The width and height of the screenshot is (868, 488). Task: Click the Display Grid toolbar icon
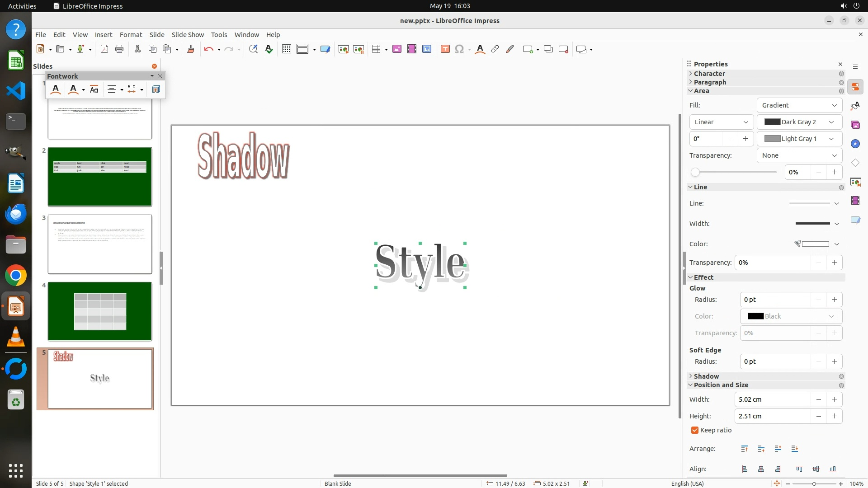coord(286,49)
